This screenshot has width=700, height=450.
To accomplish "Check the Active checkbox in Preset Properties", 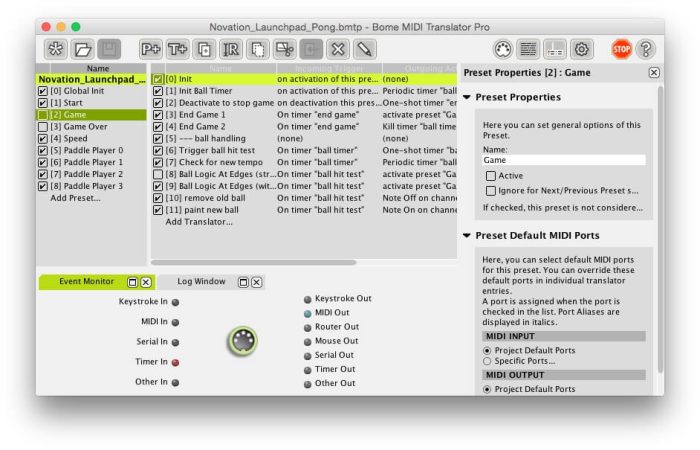I will 491,176.
